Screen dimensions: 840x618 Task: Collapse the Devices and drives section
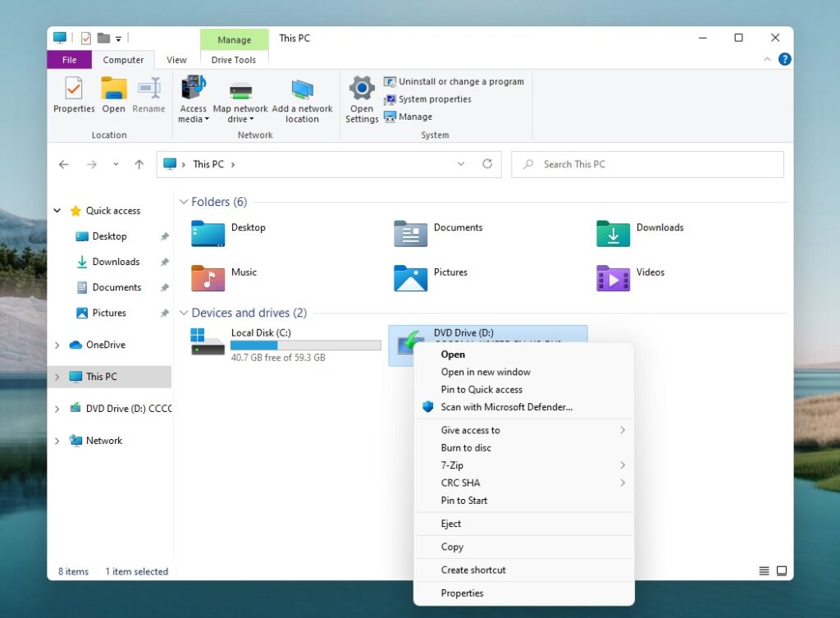(184, 313)
